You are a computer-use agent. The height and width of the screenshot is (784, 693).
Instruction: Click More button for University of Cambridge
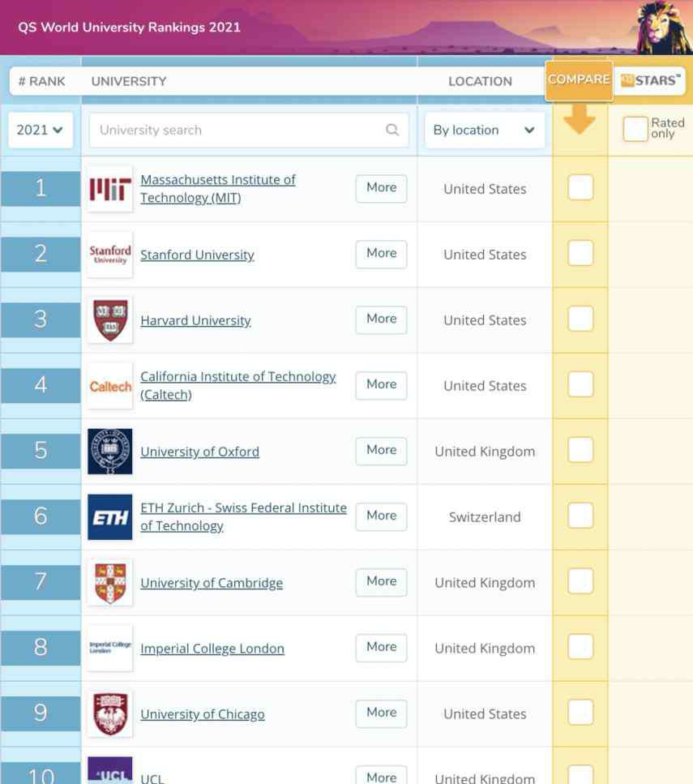(x=382, y=581)
